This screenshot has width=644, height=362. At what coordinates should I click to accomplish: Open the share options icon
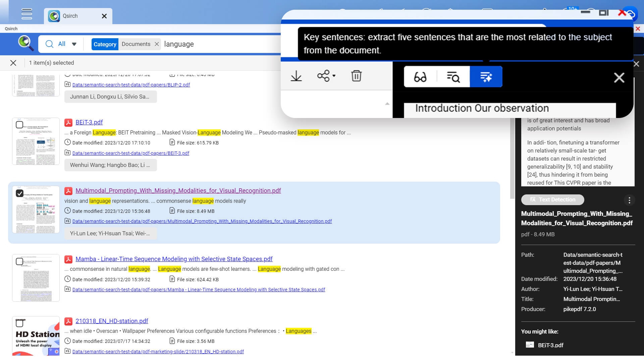323,76
